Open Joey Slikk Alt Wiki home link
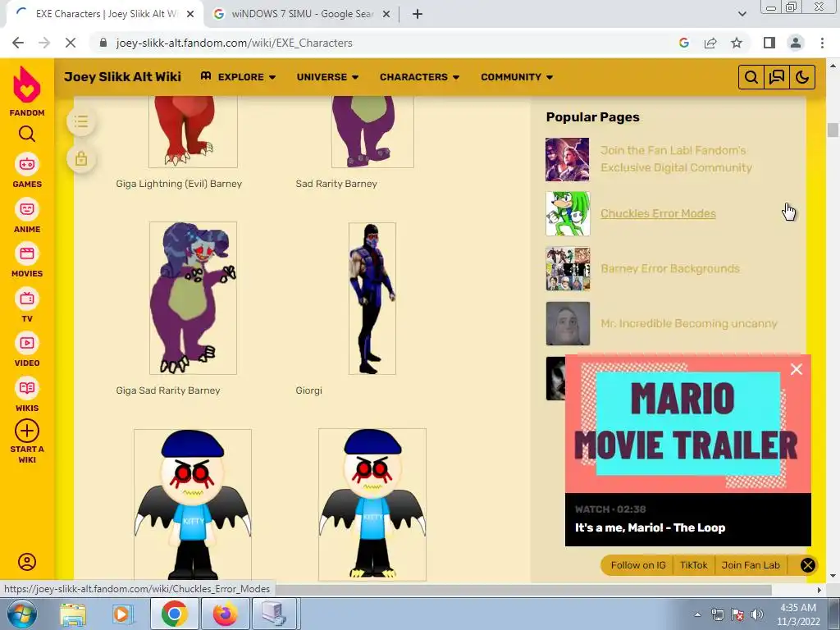The width and height of the screenshot is (840, 630). (x=123, y=77)
